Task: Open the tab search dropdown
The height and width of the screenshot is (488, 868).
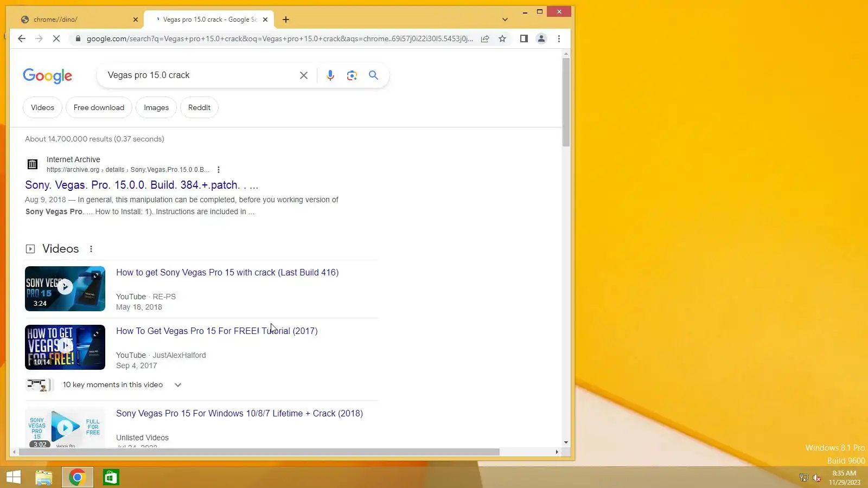Action: pos(505,20)
